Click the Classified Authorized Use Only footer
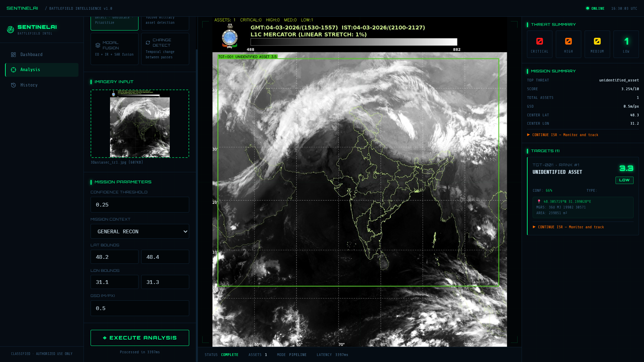Image resolution: width=644 pixels, height=362 pixels. [x=42, y=354]
